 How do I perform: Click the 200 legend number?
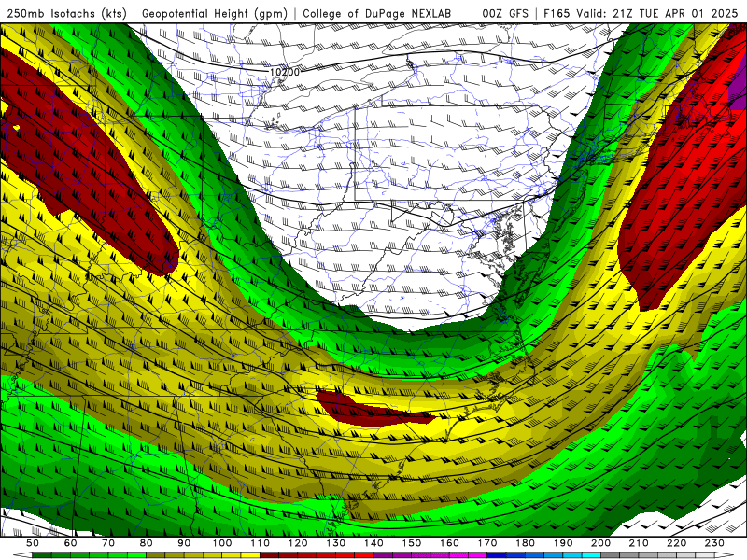point(600,543)
